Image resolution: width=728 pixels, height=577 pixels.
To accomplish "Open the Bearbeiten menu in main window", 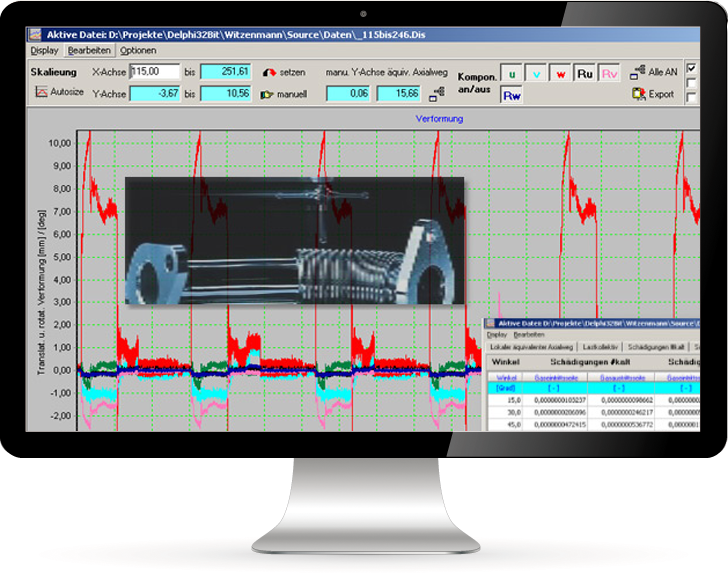I will coord(89,50).
